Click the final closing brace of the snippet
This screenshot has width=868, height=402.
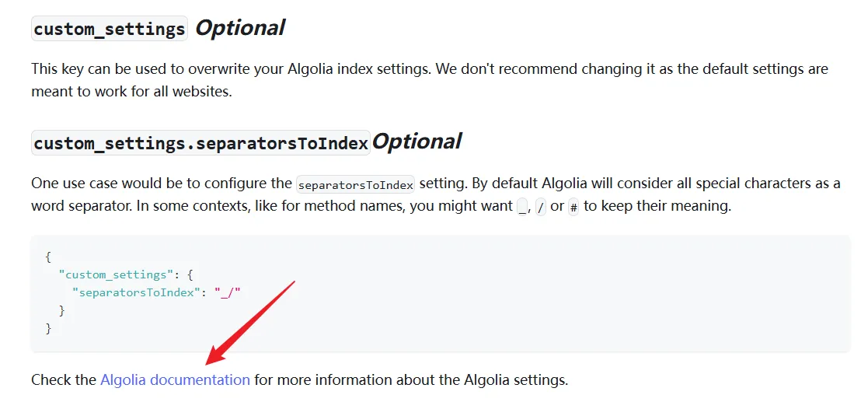pos(48,328)
